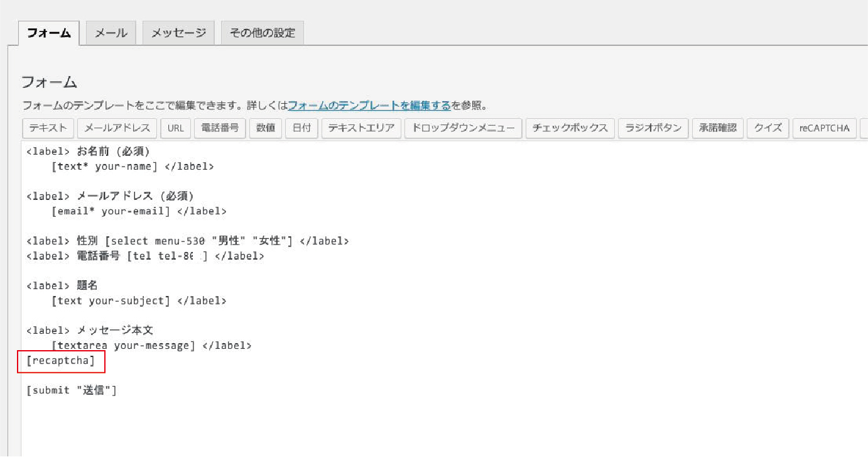Click the お名前 (必須) label line
Viewport: 868px width, 457px height.
pos(88,151)
